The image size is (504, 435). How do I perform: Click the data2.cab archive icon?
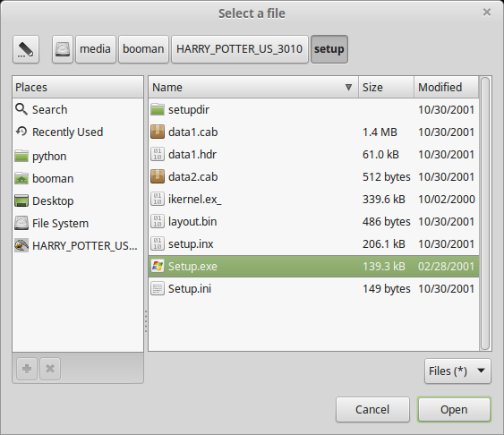tap(158, 176)
